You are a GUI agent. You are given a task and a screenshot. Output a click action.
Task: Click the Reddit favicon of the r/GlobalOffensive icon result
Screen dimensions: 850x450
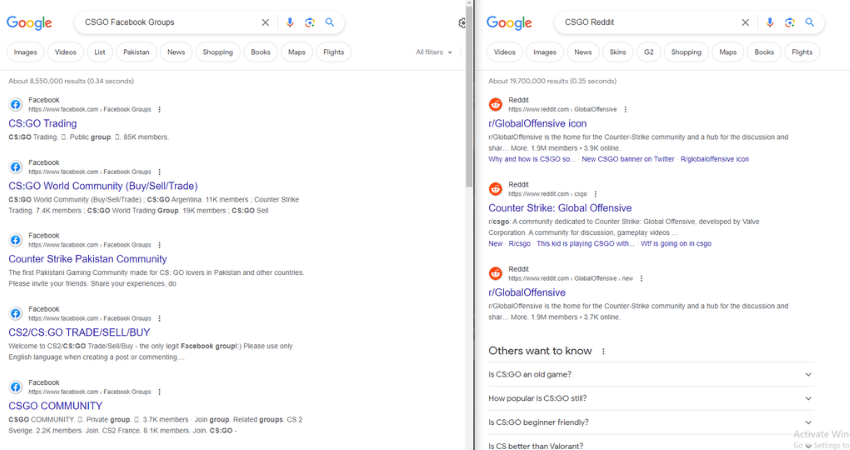[x=495, y=105]
